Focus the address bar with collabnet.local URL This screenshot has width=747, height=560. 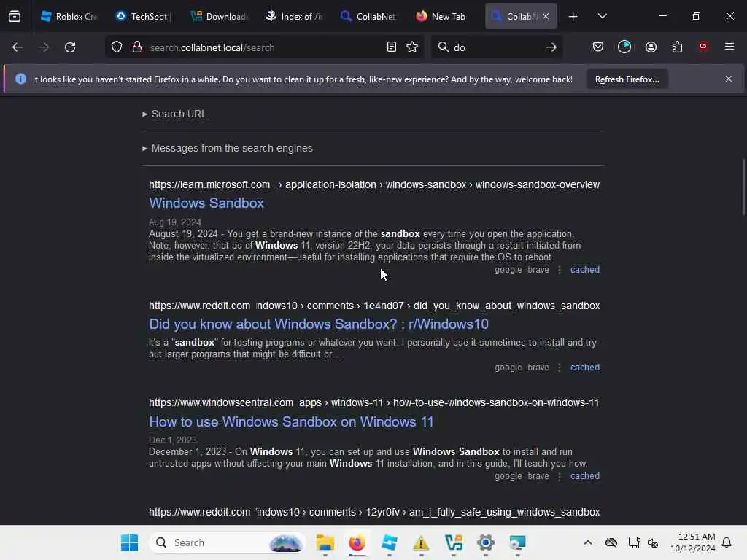pos(263,47)
